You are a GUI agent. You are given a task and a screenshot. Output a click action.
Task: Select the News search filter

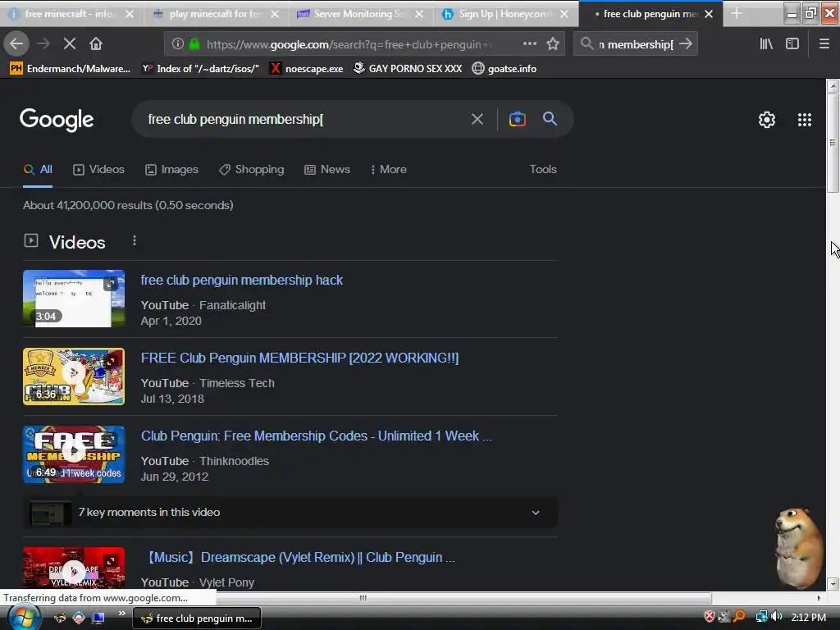coord(326,169)
